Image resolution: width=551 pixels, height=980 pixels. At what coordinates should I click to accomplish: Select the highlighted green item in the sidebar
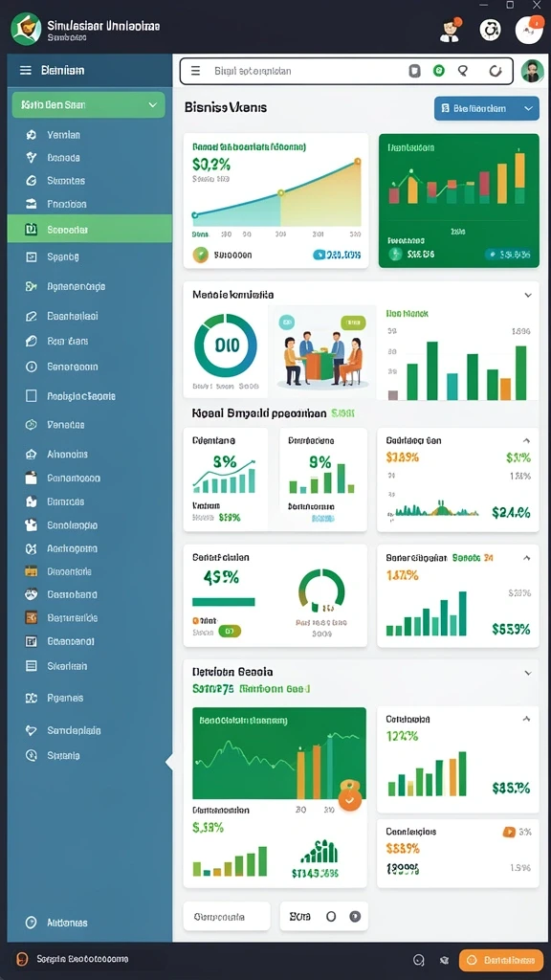pyautogui.click(x=89, y=230)
